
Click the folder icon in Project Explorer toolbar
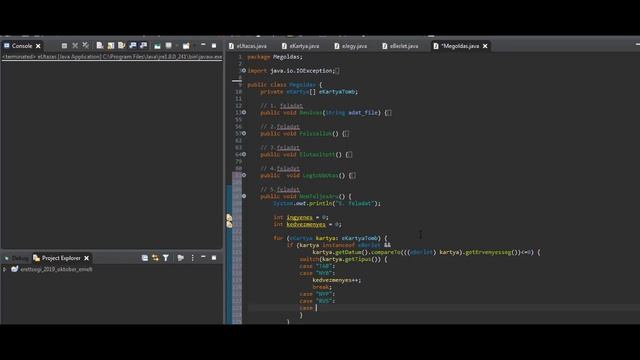click(180, 258)
